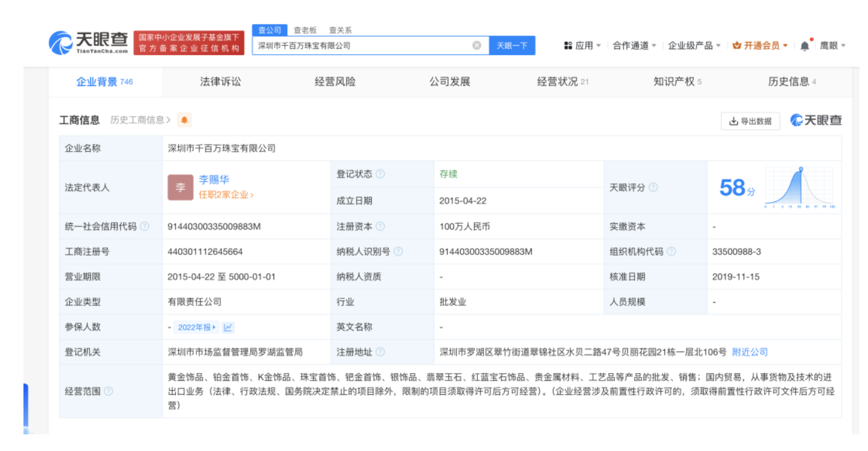This screenshot has width=868, height=451.
Task: Click the 李 avatar thumbnail
Action: pos(180,187)
